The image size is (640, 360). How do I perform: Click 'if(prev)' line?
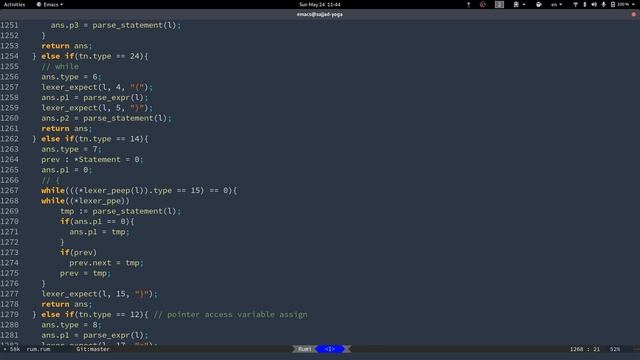click(x=78, y=253)
